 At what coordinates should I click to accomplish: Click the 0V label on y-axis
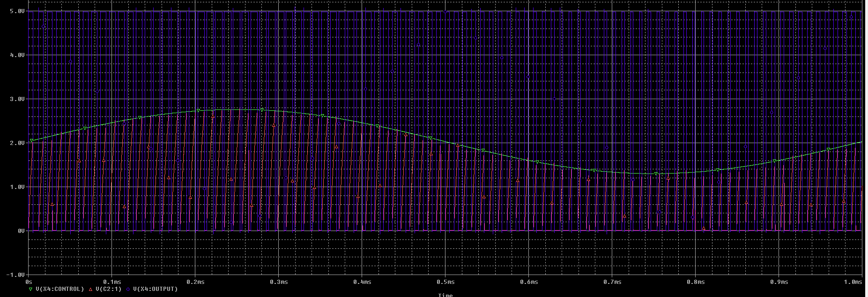click(21, 231)
